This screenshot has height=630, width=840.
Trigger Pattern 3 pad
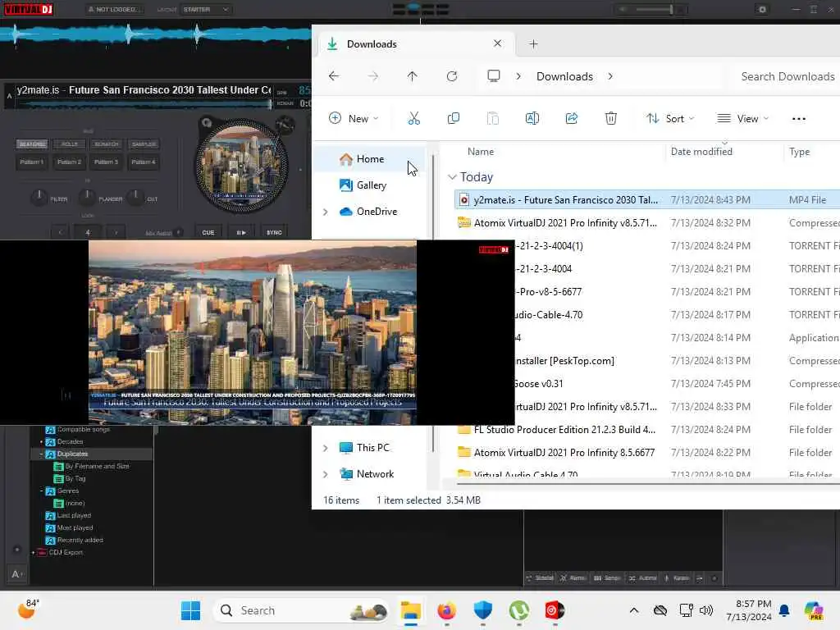107,162
